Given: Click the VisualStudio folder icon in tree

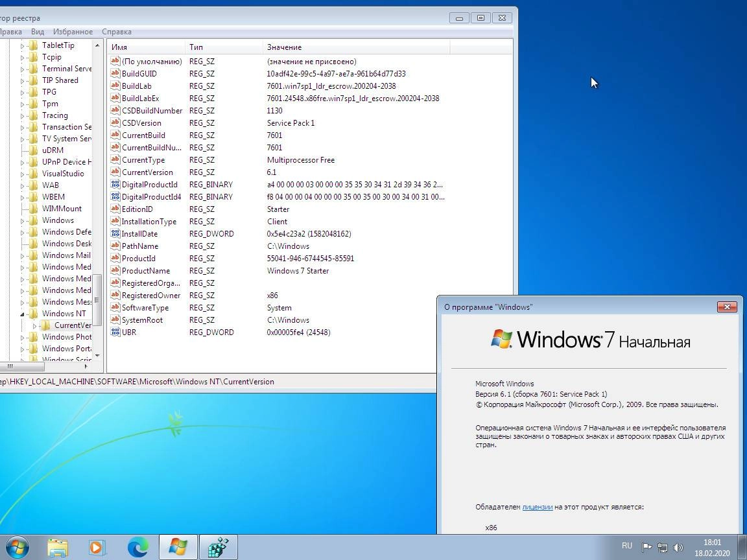Looking at the screenshot, I should tap(33, 174).
